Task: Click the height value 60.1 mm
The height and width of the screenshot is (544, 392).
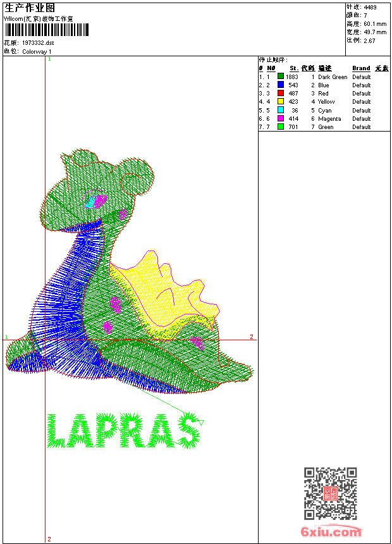Action: (375, 24)
